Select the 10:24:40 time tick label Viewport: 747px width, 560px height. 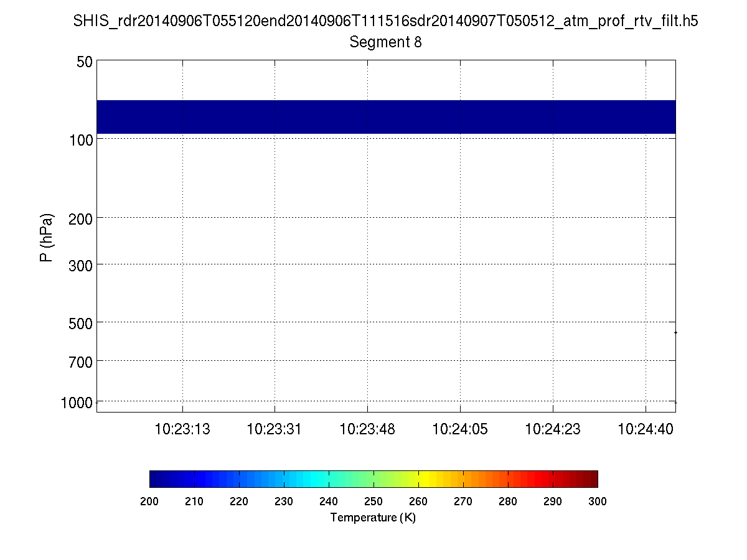pyautogui.click(x=646, y=428)
